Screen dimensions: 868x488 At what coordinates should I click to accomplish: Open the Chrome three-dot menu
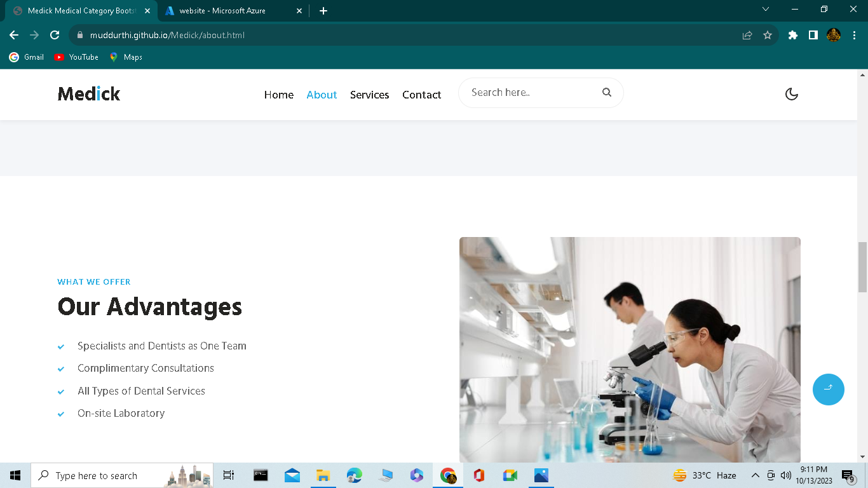pos(853,35)
